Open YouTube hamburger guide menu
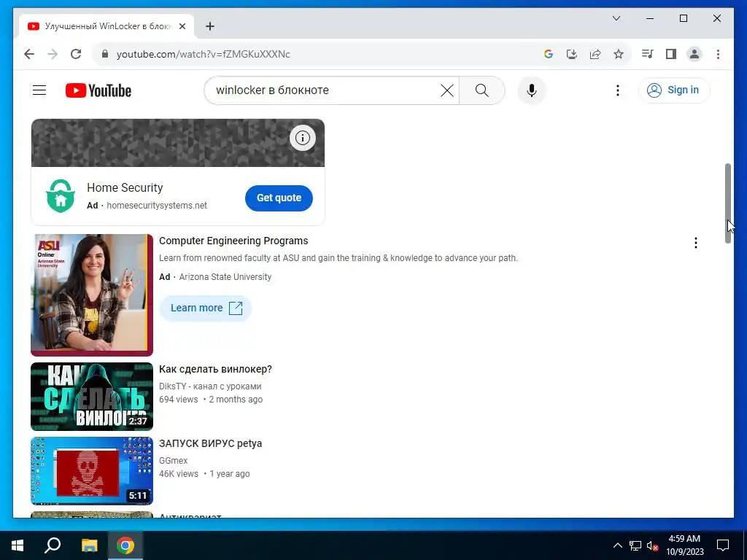This screenshot has height=560, width=747. click(39, 90)
